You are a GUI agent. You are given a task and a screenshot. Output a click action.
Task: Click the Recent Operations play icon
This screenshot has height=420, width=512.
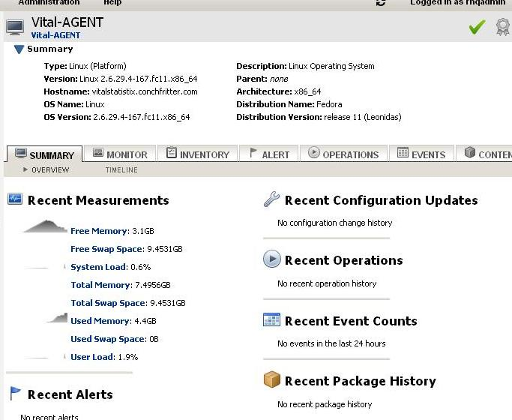click(272, 259)
